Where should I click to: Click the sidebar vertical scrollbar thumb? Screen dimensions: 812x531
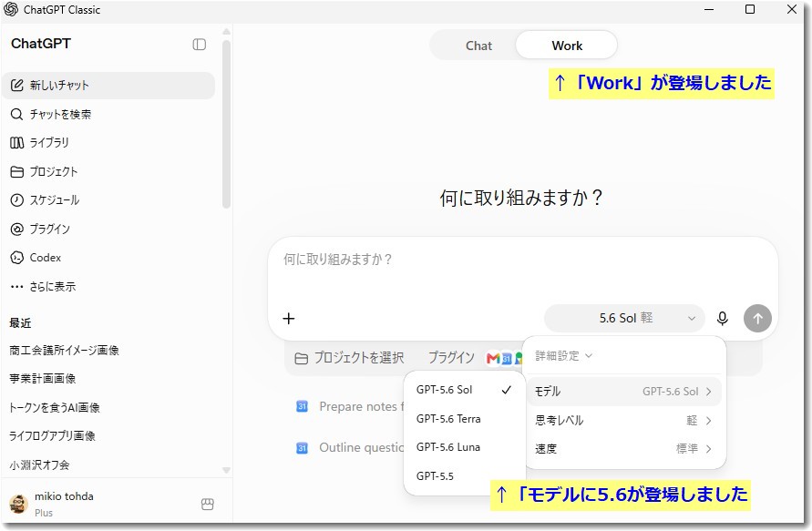pyautogui.click(x=226, y=124)
